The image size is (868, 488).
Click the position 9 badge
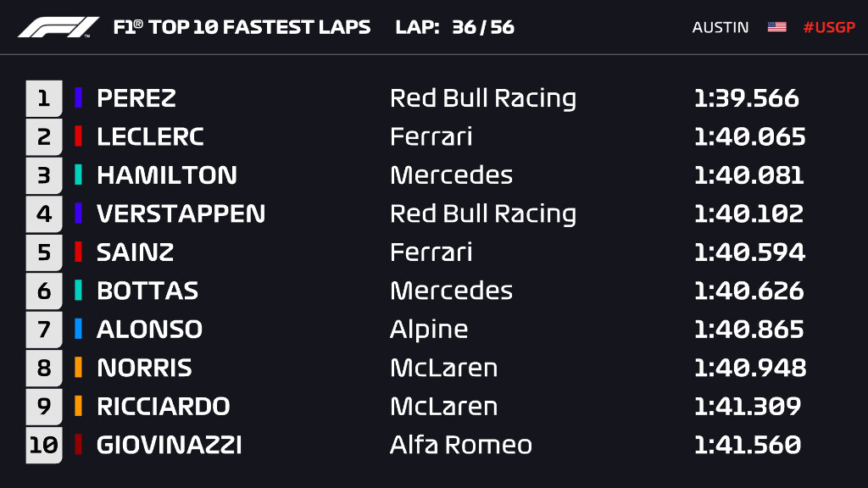(44, 407)
